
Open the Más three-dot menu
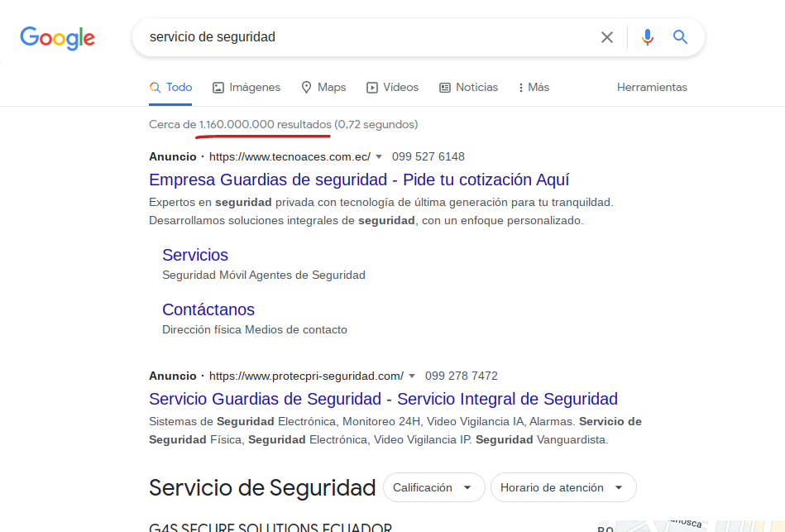point(534,87)
